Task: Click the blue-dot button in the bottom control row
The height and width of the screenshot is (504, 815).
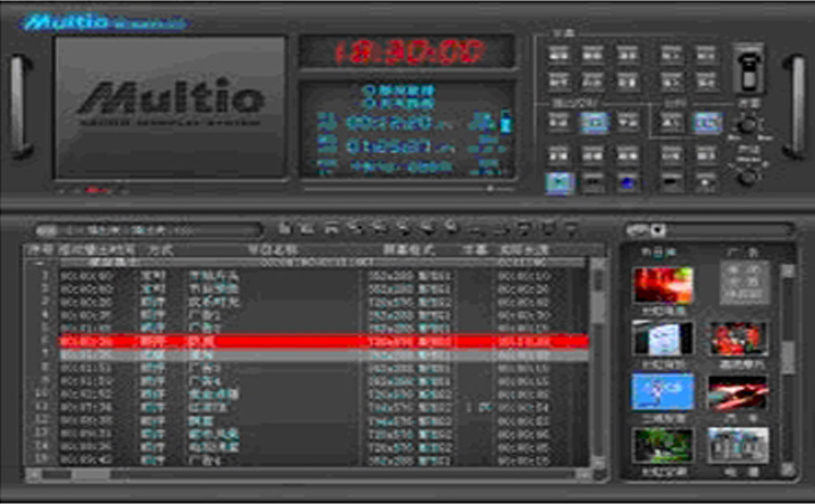Action: point(628,182)
